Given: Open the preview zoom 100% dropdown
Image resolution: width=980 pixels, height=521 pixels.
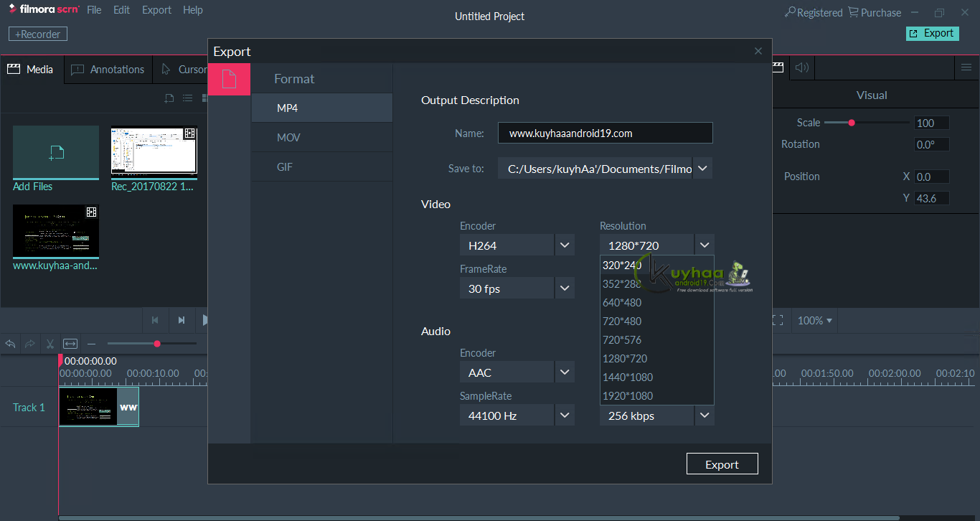Looking at the screenshot, I should tap(816, 321).
